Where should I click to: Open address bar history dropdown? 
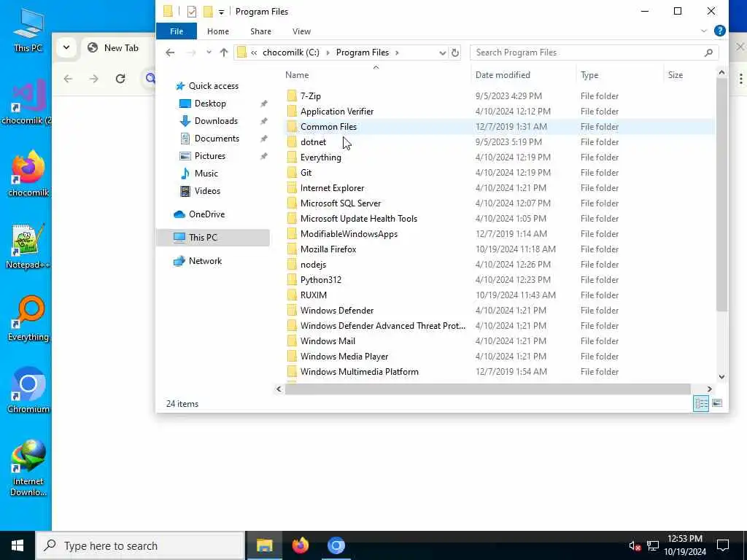click(443, 52)
